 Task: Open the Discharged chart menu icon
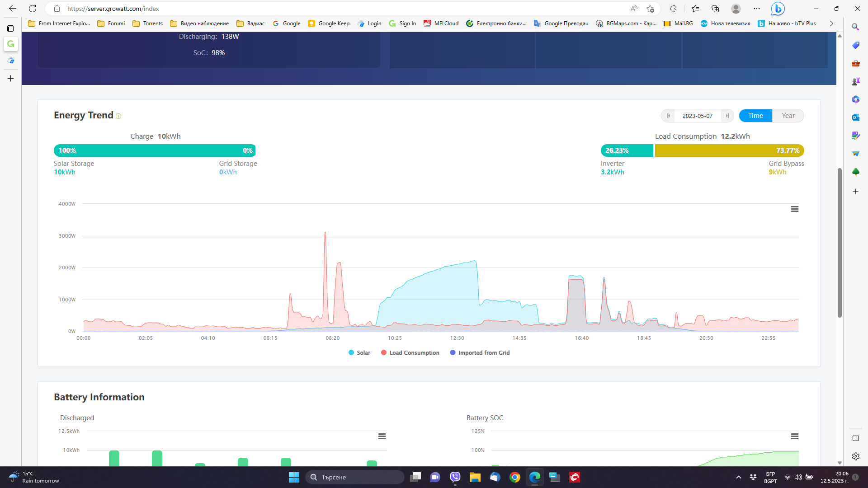382,436
